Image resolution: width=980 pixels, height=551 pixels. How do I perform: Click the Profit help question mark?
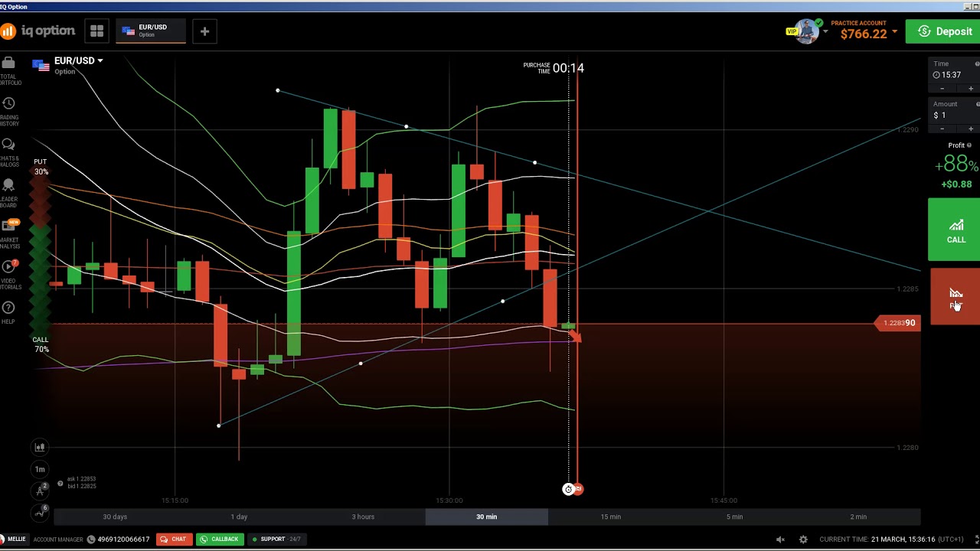tap(969, 145)
